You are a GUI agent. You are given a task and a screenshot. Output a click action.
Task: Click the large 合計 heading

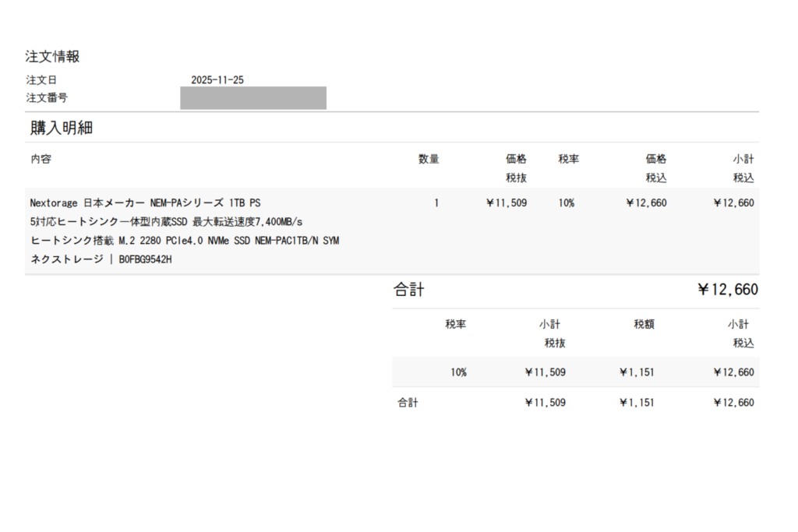(409, 291)
